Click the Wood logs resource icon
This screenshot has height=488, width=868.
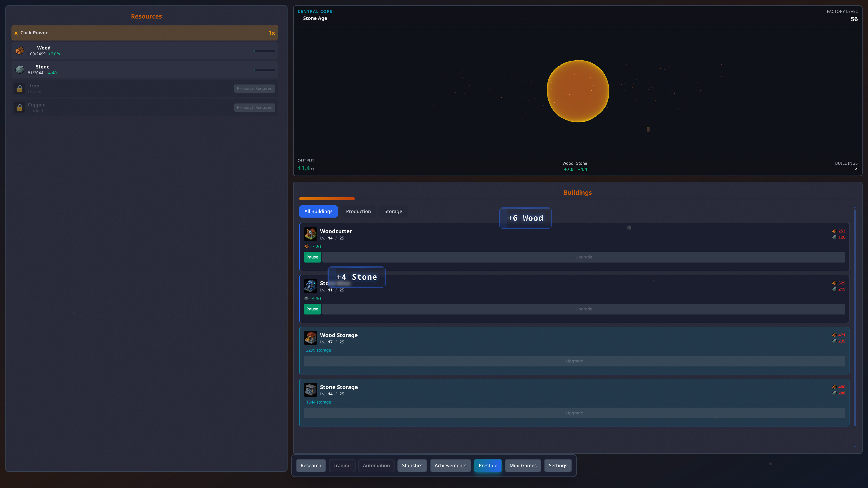(x=19, y=51)
